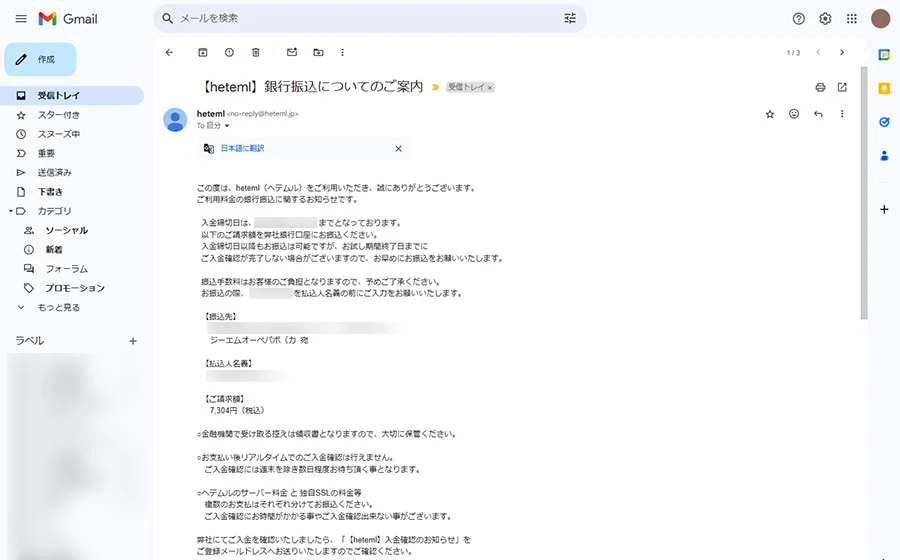Click the report spam icon

point(229,52)
